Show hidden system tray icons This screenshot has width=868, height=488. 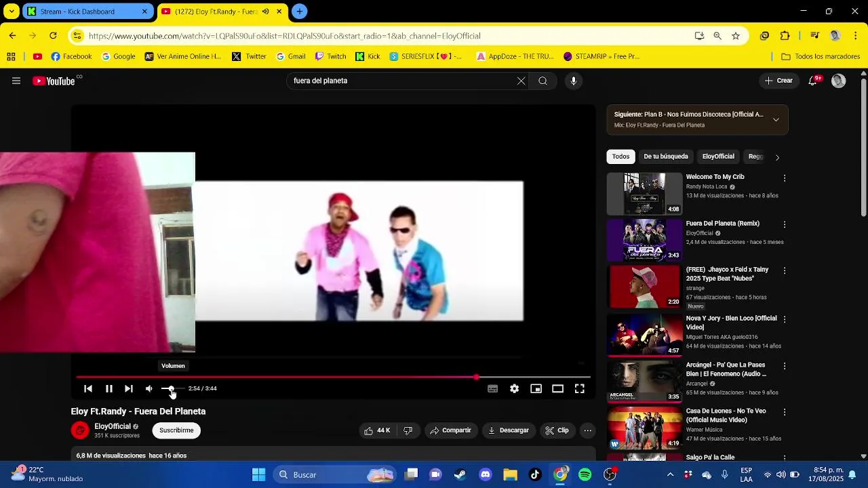[x=671, y=474]
